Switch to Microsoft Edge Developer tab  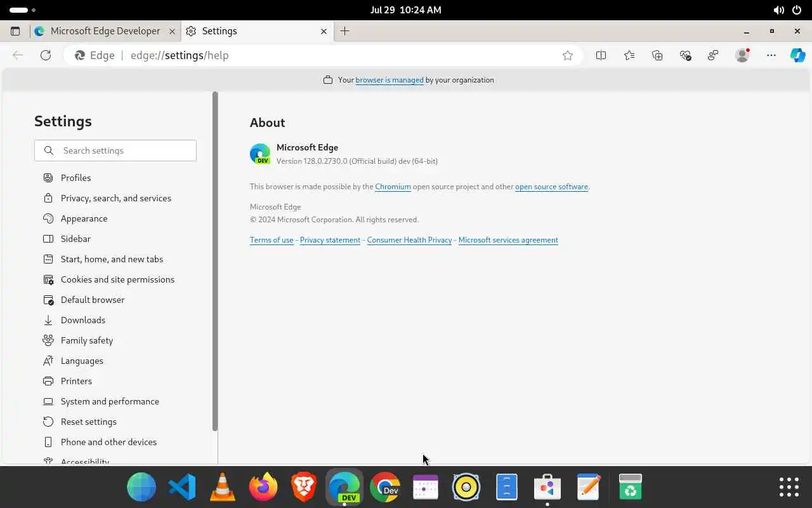(105, 31)
